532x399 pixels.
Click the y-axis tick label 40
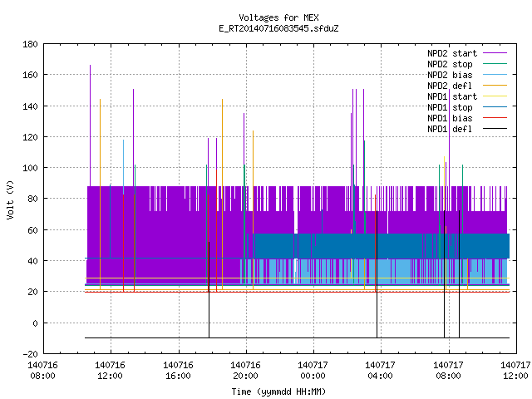tap(32, 261)
